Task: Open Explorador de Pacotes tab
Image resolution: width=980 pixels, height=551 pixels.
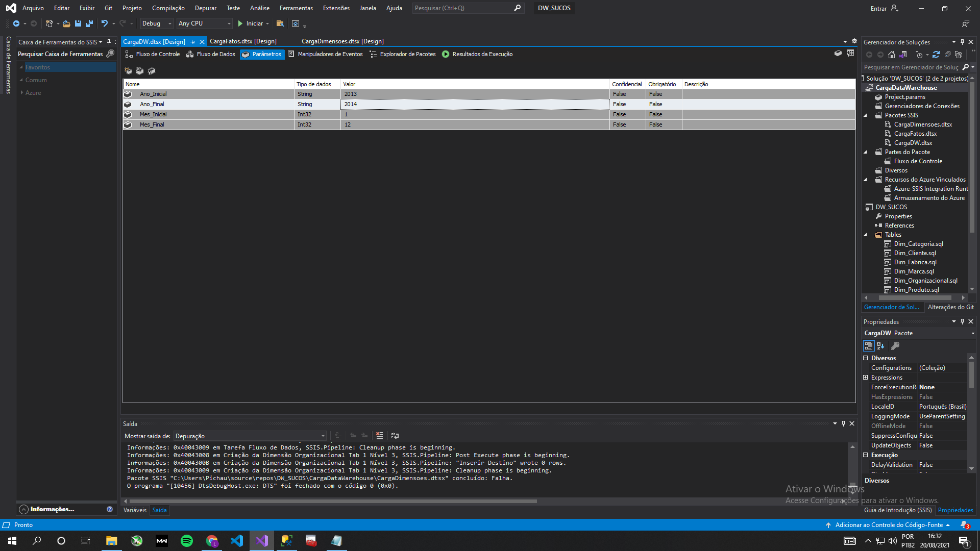Action: [403, 54]
